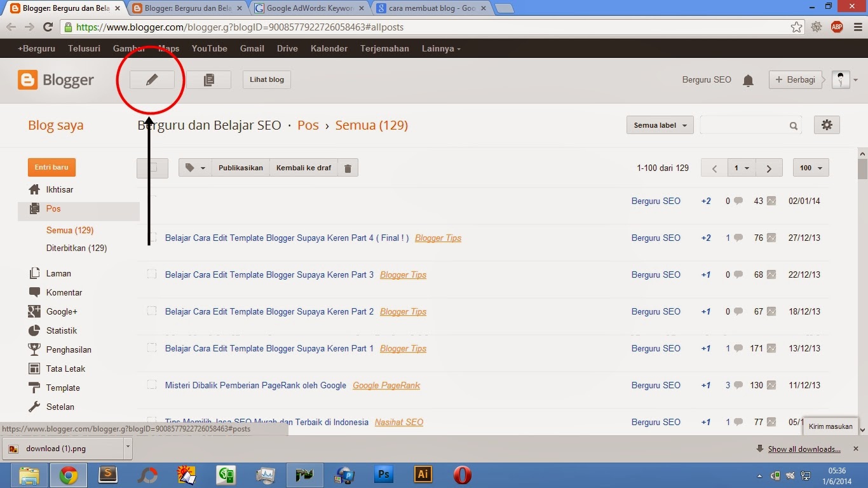
Task: Click the Kirim masukan feedback button
Action: tap(831, 426)
